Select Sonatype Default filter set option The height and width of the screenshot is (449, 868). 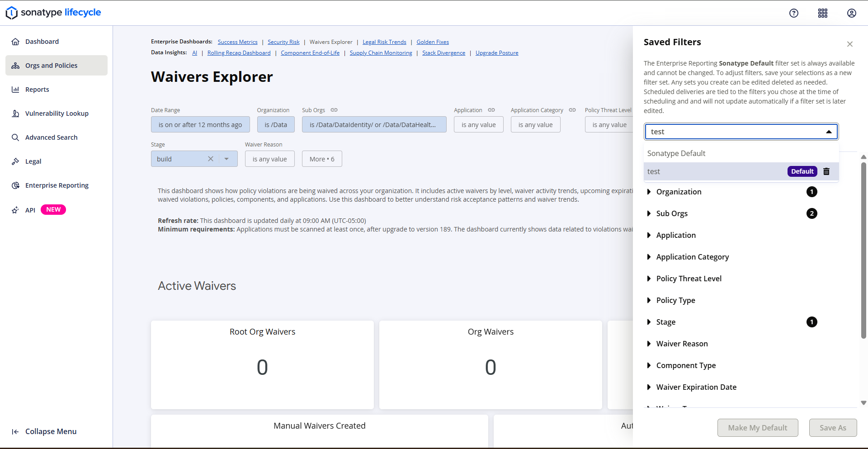(x=741, y=153)
